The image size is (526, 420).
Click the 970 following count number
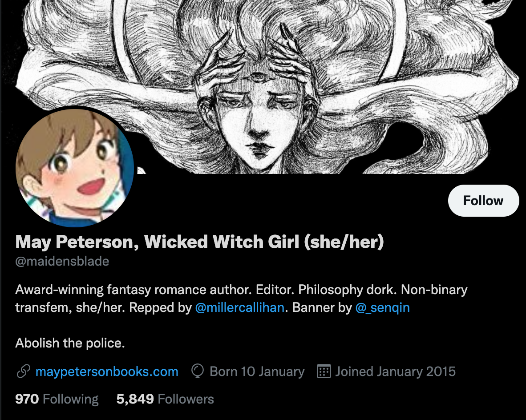(x=27, y=399)
